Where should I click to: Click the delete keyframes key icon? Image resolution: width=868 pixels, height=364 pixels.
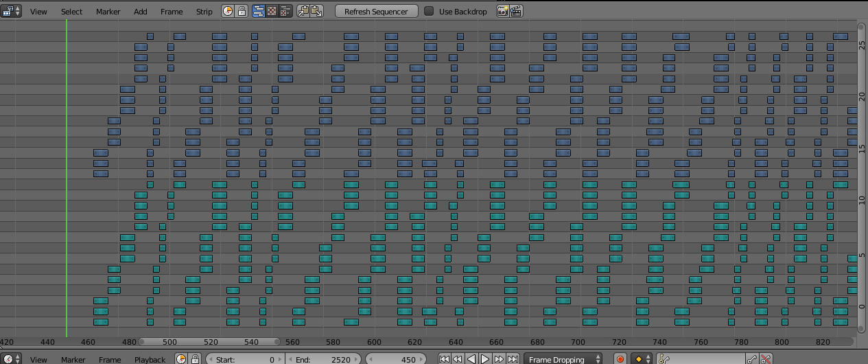[x=766, y=359]
